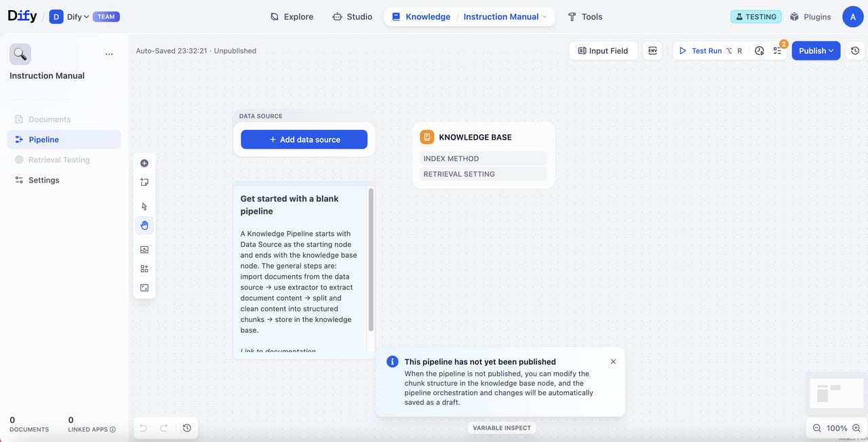Select hand pan mode tool
Screen dimensions: 868x442
(144, 226)
